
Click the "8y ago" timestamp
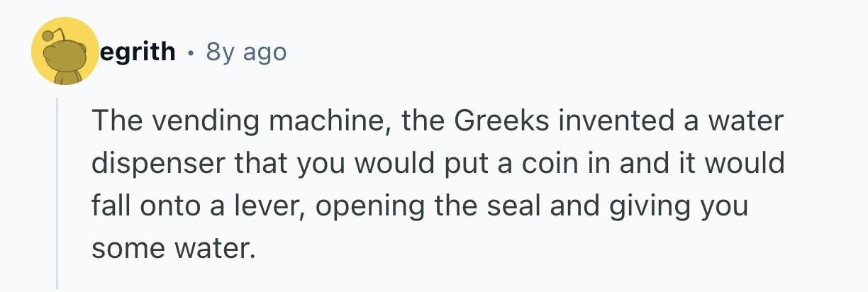click(x=246, y=52)
